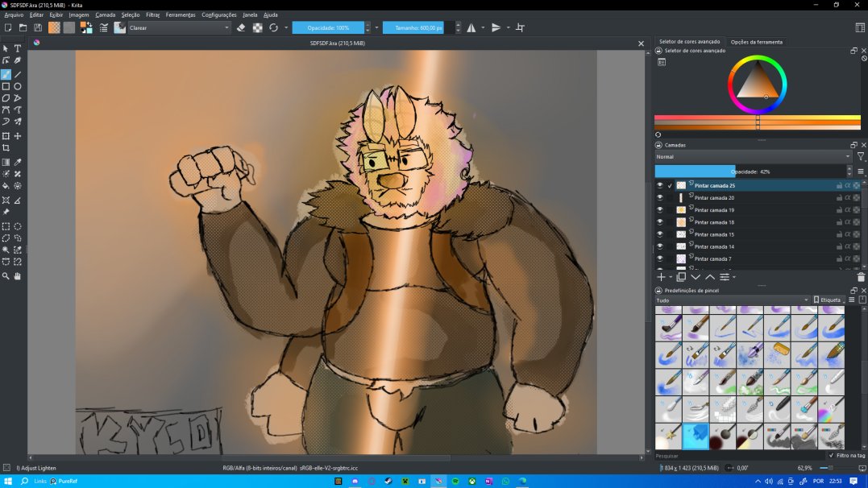
Task: Select the Zoom magnifier tool
Action: (6, 275)
